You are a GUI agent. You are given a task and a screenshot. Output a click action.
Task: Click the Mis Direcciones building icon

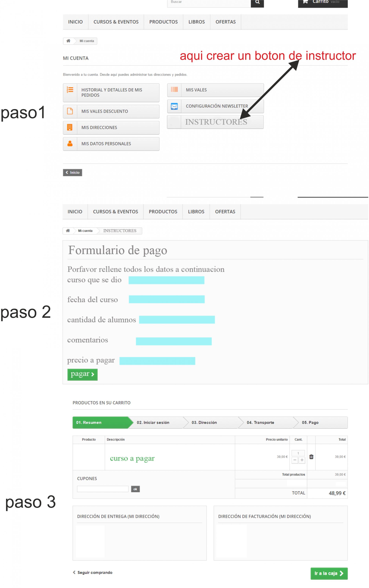(70, 127)
